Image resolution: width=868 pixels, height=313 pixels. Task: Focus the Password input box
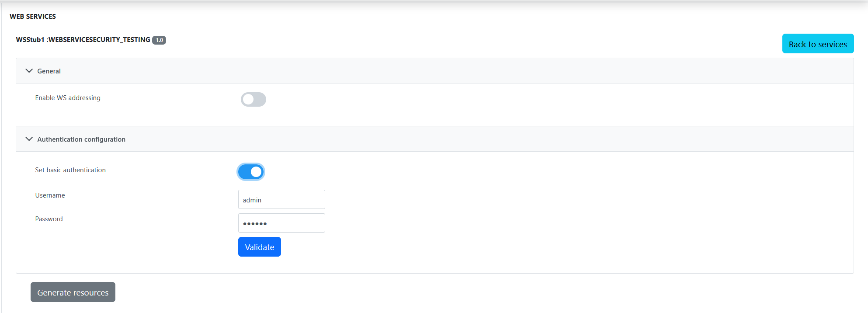[x=281, y=223]
